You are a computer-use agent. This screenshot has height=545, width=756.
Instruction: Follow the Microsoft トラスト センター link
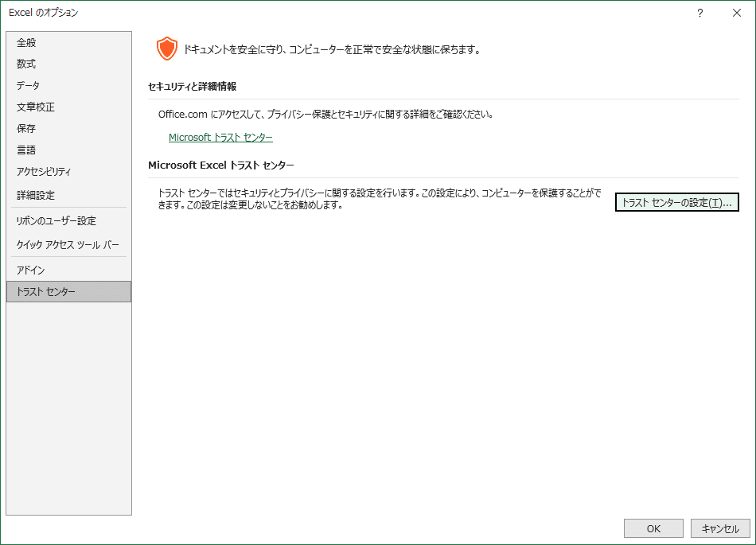220,138
